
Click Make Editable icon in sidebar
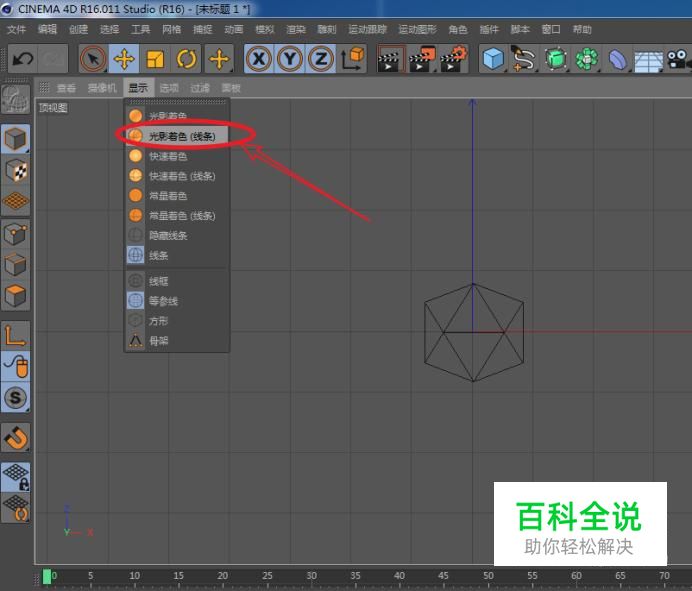pos(15,99)
